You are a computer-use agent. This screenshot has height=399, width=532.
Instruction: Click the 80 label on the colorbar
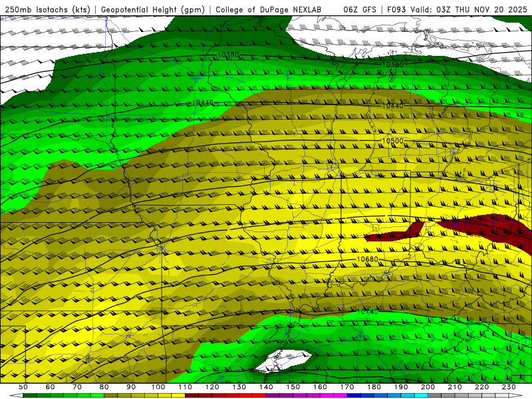104,387
